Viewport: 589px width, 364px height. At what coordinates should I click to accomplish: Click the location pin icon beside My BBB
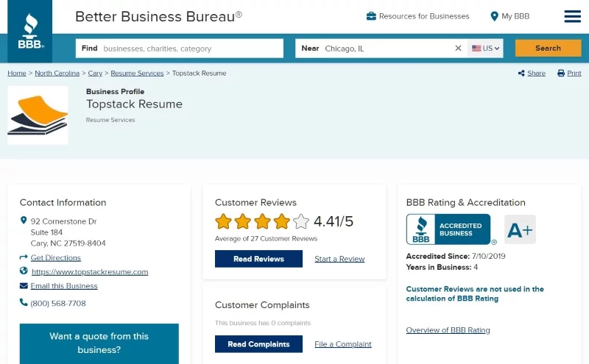pyautogui.click(x=494, y=16)
